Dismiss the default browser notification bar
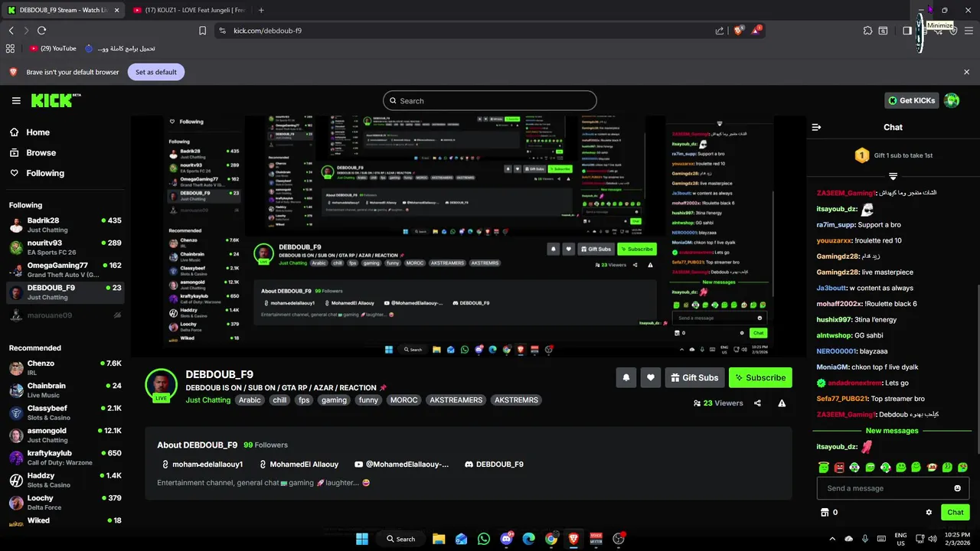Screen dimensions: 980x551 click(x=966, y=72)
